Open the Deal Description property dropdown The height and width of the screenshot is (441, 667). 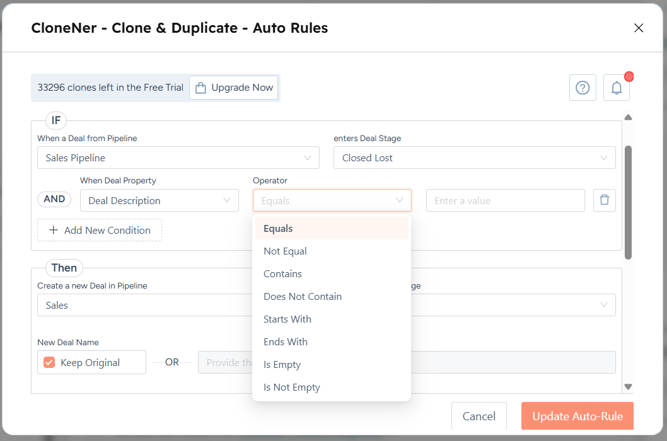pyautogui.click(x=159, y=200)
